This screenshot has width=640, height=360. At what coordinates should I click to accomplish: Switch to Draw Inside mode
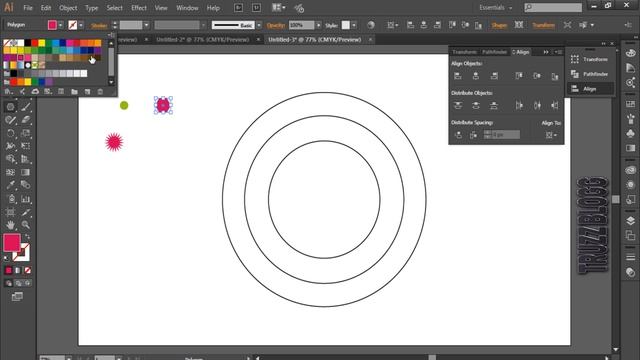click(x=27, y=283)
